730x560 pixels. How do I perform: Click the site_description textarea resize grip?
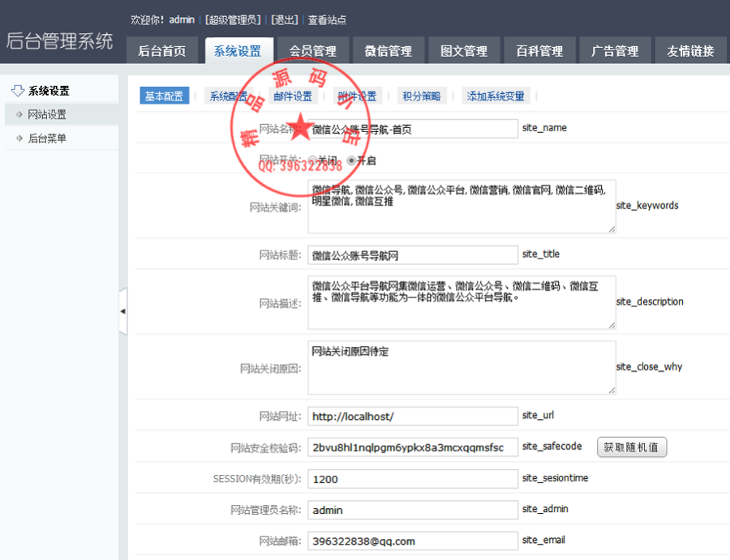[612, 325]
